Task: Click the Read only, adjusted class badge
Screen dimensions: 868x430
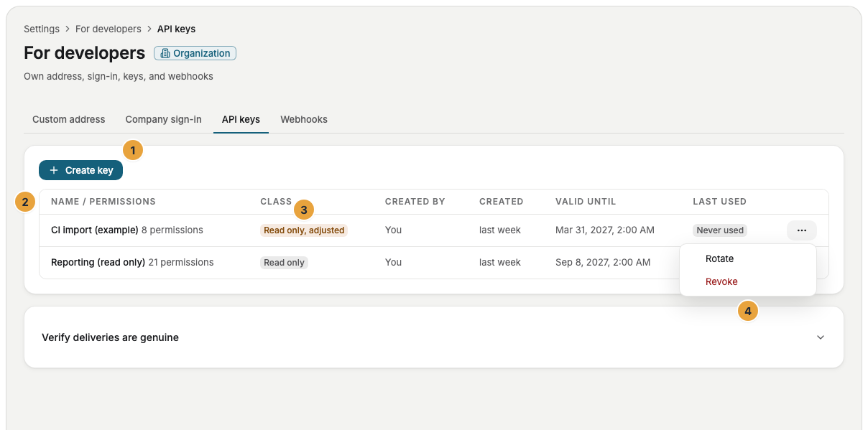Action: (304, 230)
